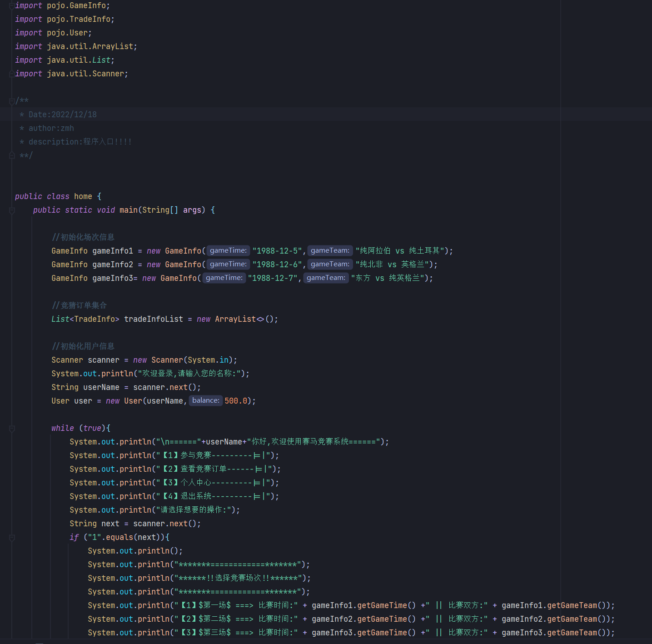Click the userName variable in the User constructor
Viewport: 652px width, 644px height.
(164, 401)
